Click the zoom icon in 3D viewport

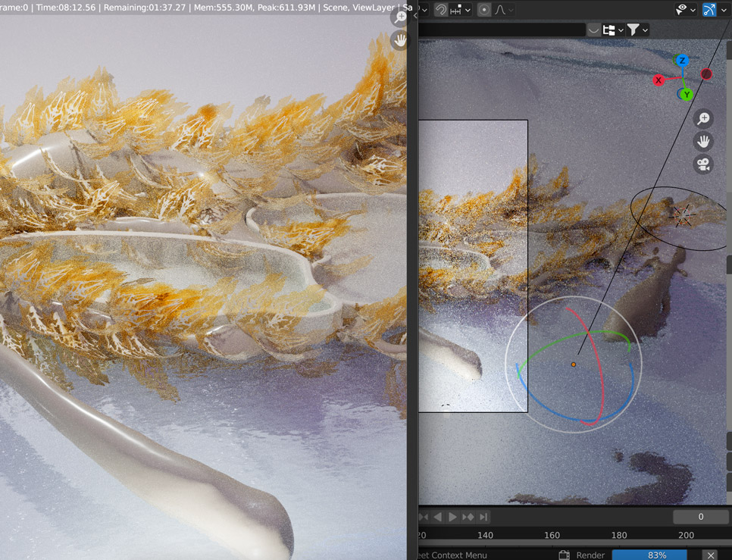[703, 119]
